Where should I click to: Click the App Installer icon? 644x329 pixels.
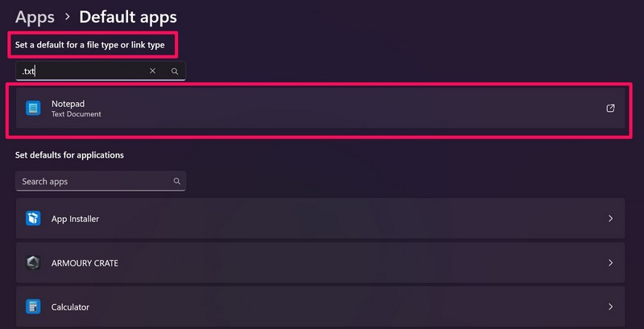(33, 219)
